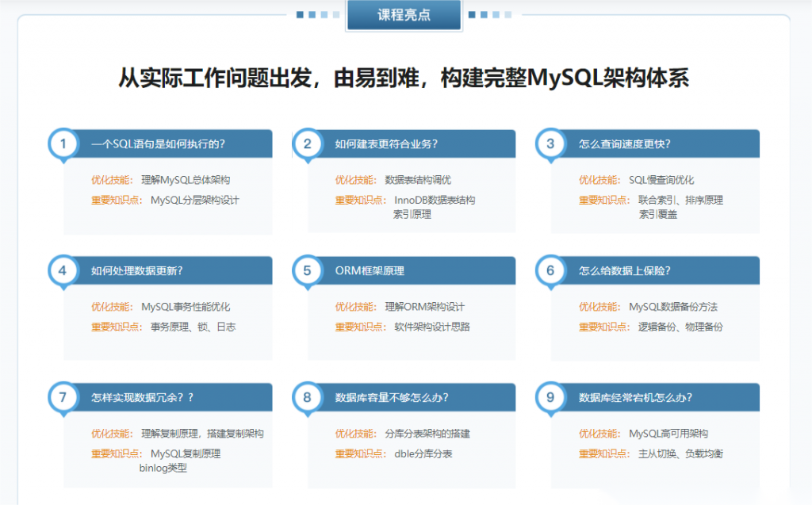The height and width of the screenshot is (505, 812).
Task: Click card header ORM框架原理
Action: coord(412,270)
